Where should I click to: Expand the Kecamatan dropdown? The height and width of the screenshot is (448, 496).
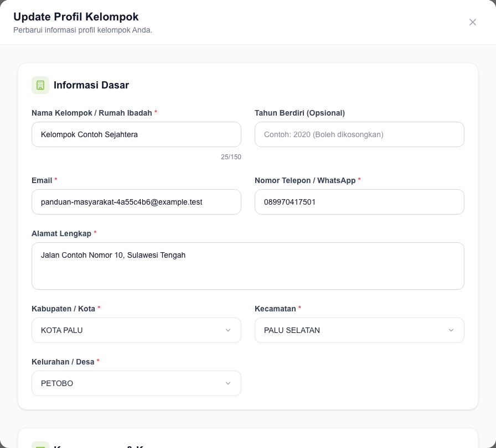point(359,330)
